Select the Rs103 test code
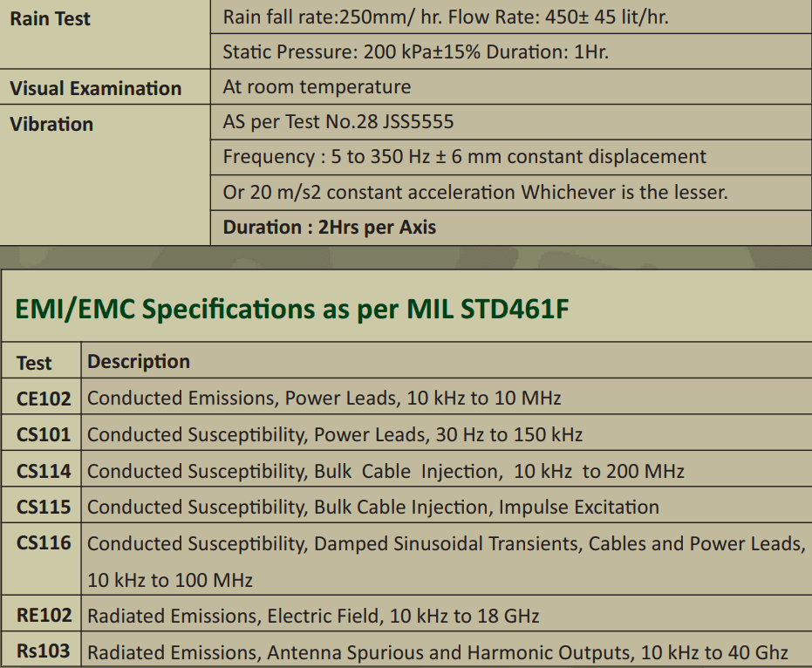This screenshot has width=812, height=668. (44, 651)
